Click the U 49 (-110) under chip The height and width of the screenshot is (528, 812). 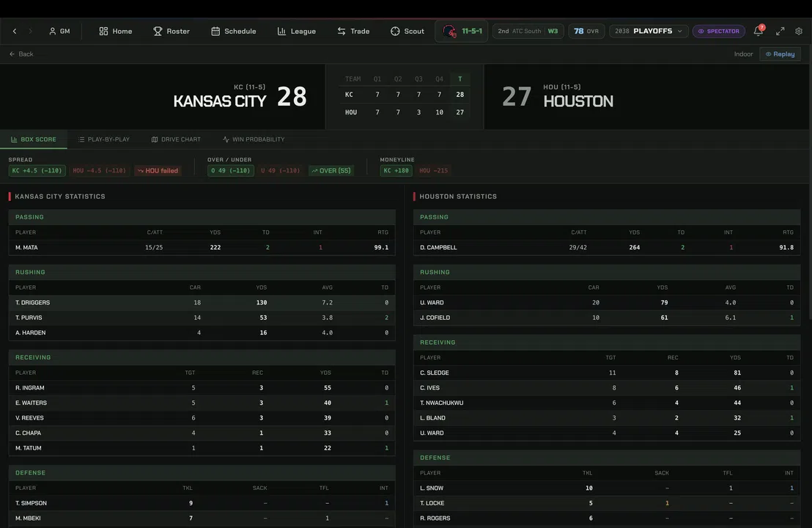(x=280, y=170)
